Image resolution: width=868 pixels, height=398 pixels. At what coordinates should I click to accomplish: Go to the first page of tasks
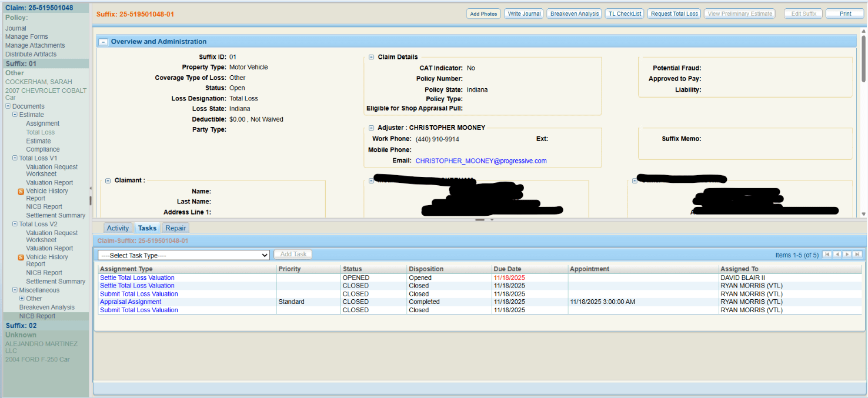(x=827, y=255)
